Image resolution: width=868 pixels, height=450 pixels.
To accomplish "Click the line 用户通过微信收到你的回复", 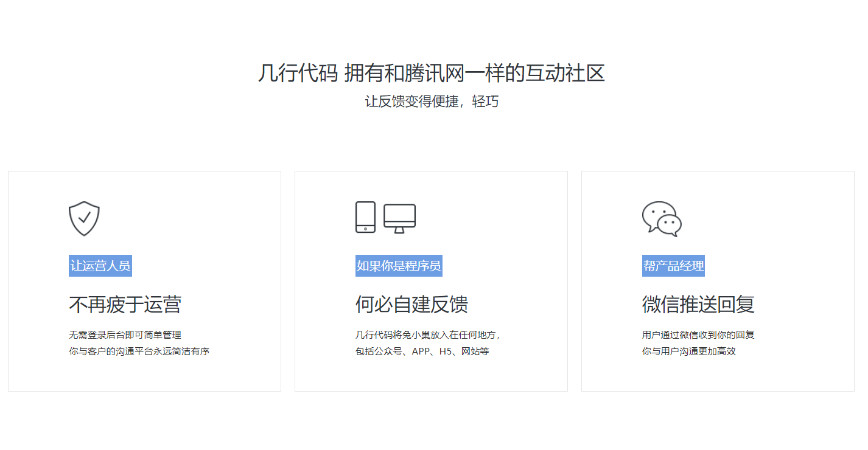I will pos(698,334).
